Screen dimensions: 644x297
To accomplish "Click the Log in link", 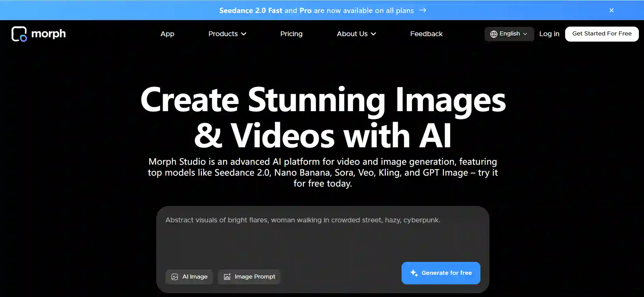I will click(549, 34).
